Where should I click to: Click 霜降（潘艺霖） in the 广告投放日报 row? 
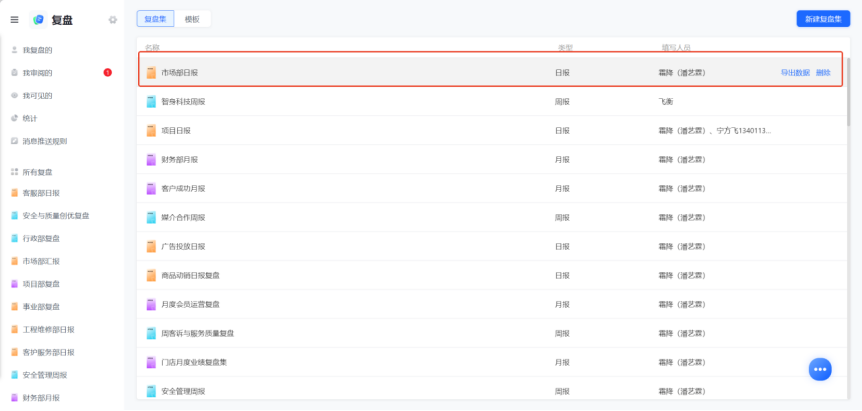click(682, 247)
